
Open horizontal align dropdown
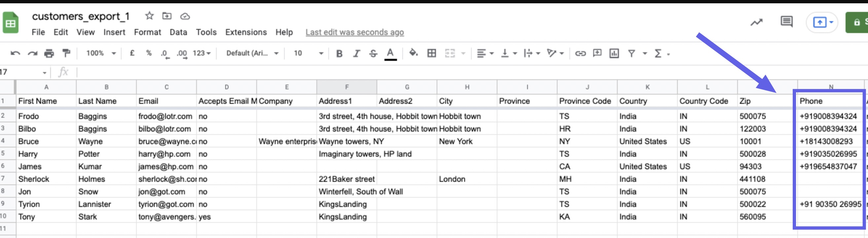click(x=485, y=53)
